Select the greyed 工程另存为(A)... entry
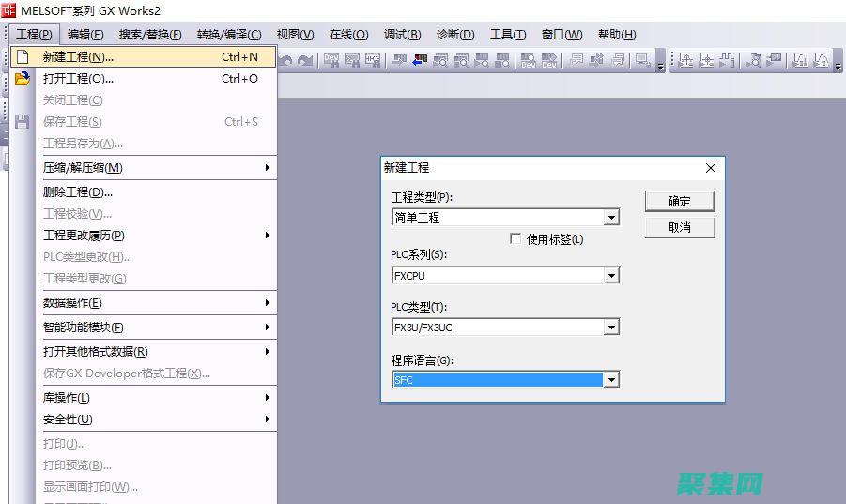846x504 pixels. (157, 144)
